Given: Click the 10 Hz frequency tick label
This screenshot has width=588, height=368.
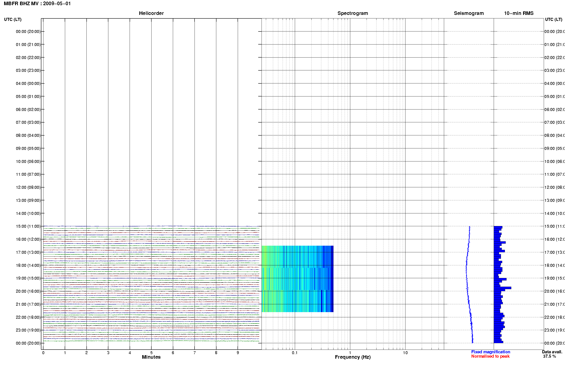Looking at the screenshot, I should tap(405, 353).
